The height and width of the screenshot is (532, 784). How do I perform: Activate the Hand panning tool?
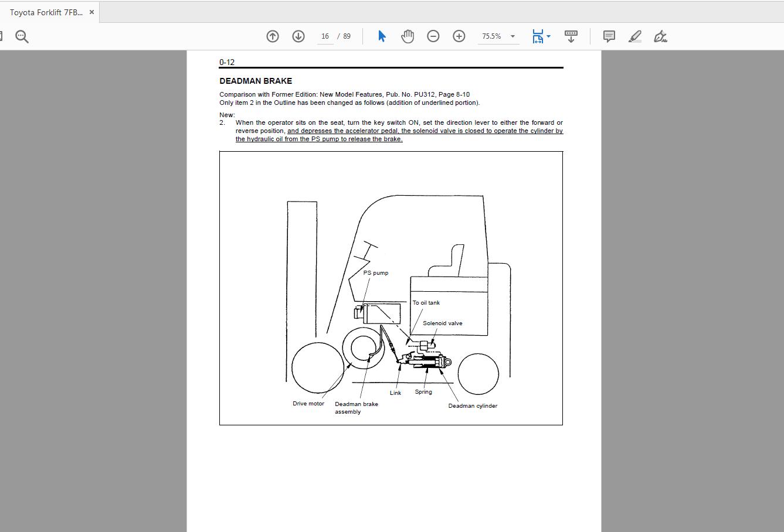(407, 36)
